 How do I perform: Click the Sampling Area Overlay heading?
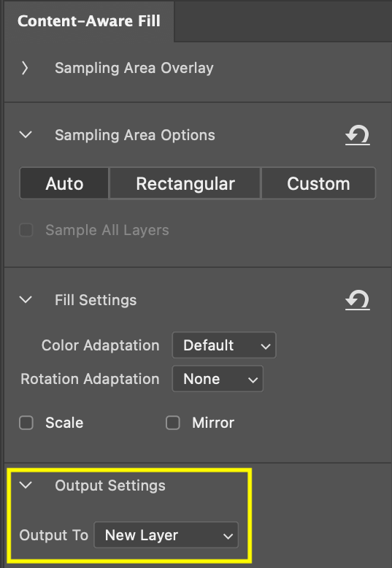(x=134, y=68)
